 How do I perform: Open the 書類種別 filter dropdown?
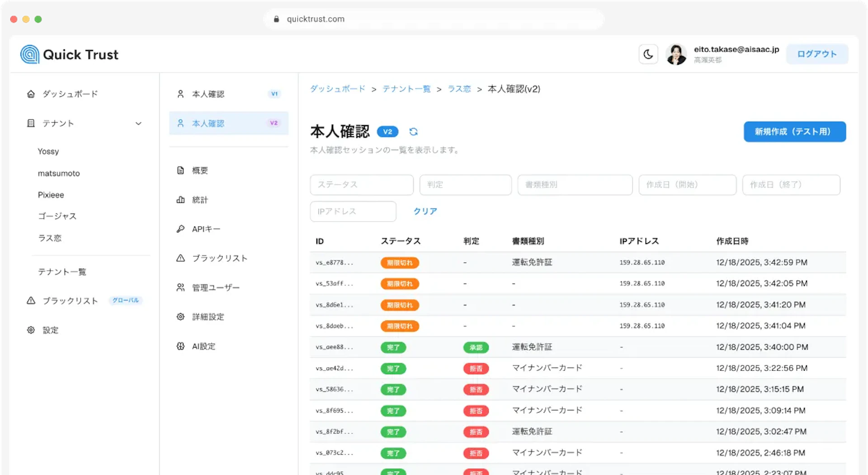[575, 185]
